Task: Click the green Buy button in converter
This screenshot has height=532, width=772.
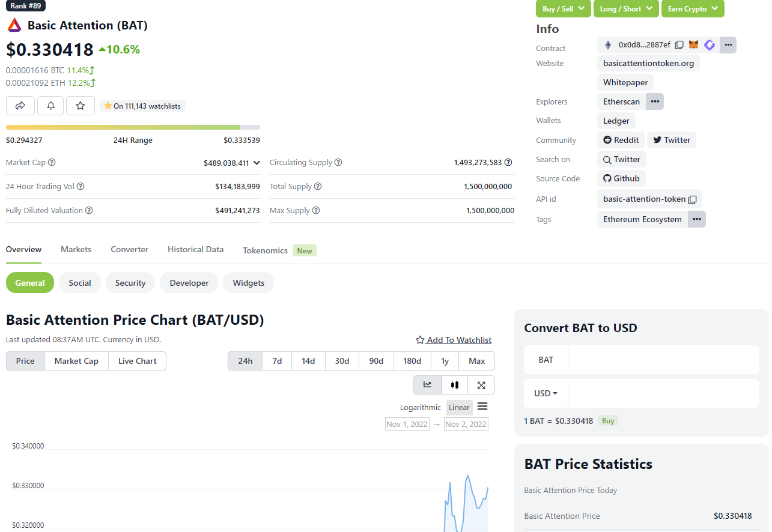Action: pyautogui.click(x=608, y=421)
